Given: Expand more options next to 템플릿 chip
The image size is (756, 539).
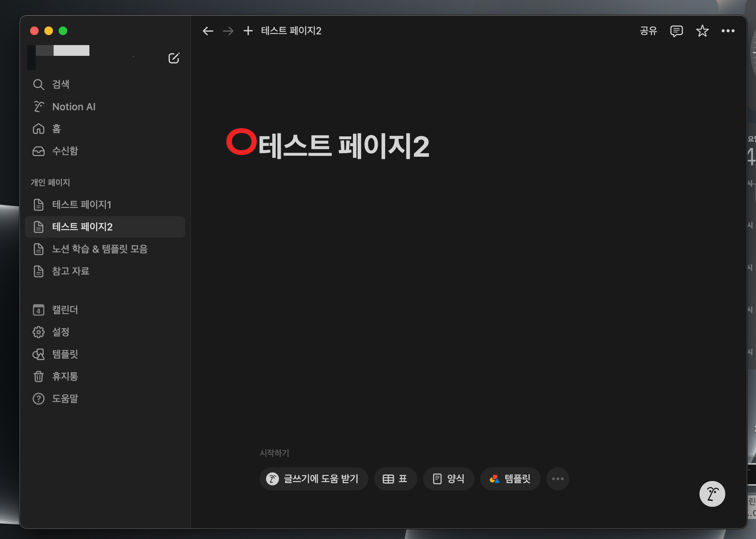Looking at the screenshot, I should coord(558,479).
